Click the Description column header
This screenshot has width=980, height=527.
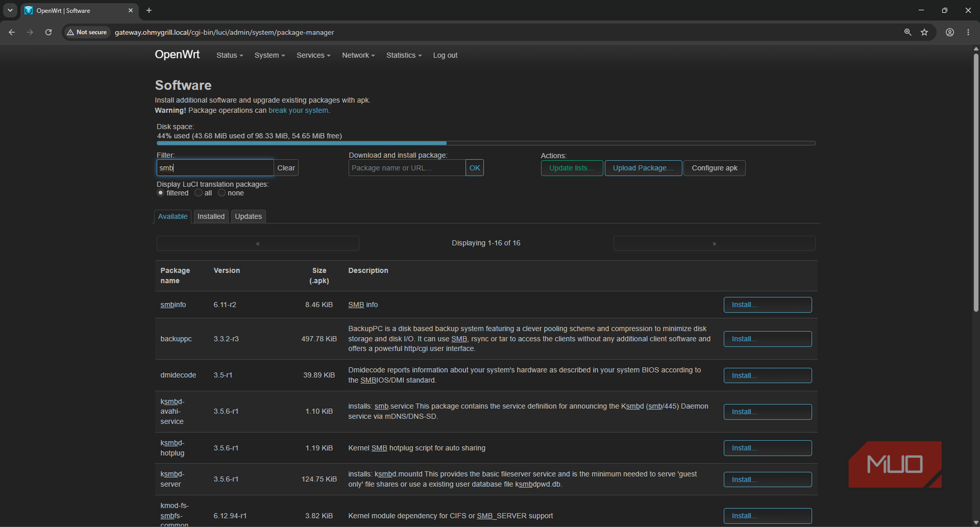[x=368, y=271]
